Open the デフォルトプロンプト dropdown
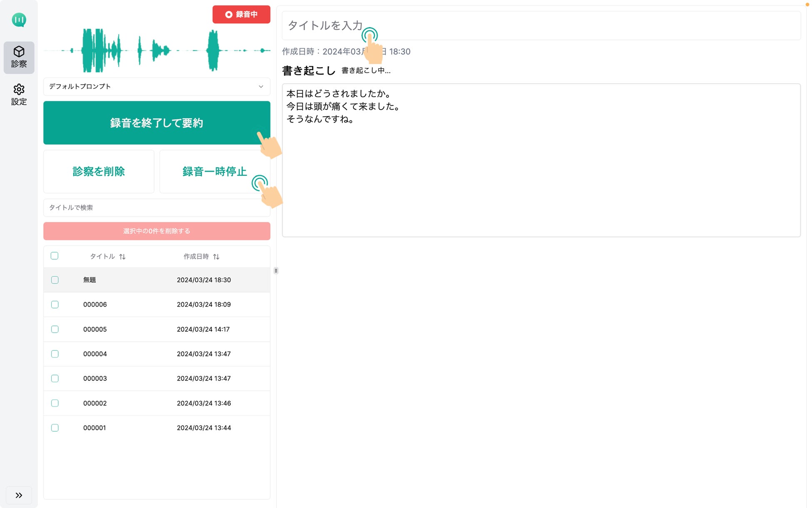812x508 pixels. [157, 87]
